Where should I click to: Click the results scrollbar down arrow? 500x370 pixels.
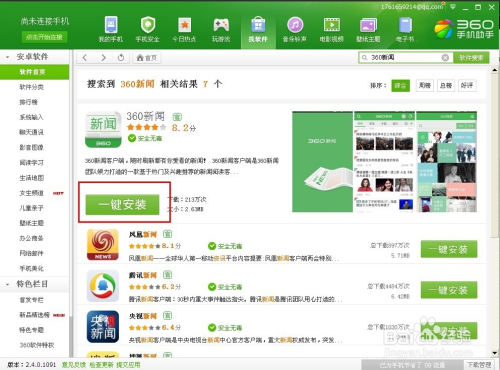pyautogui.click(x=495, y=353)
